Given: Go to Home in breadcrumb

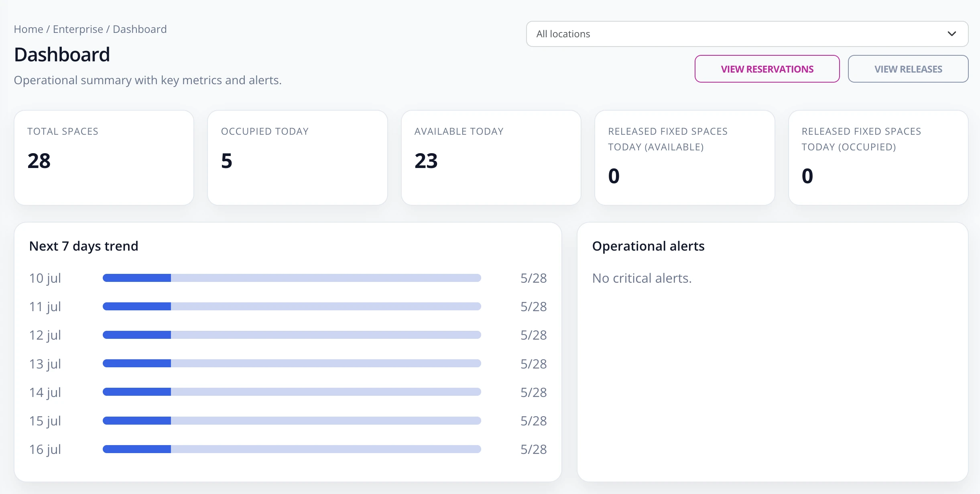Looking at the screenshot, I should pyautogui.click(x=28, y=29).
